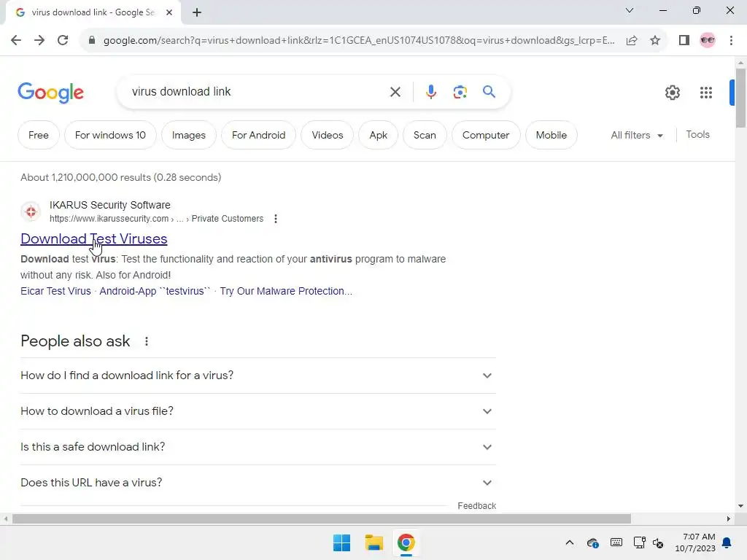Open About this result menu for IKARUS
This screenshot has width=747, height=560.
(275, 219)
